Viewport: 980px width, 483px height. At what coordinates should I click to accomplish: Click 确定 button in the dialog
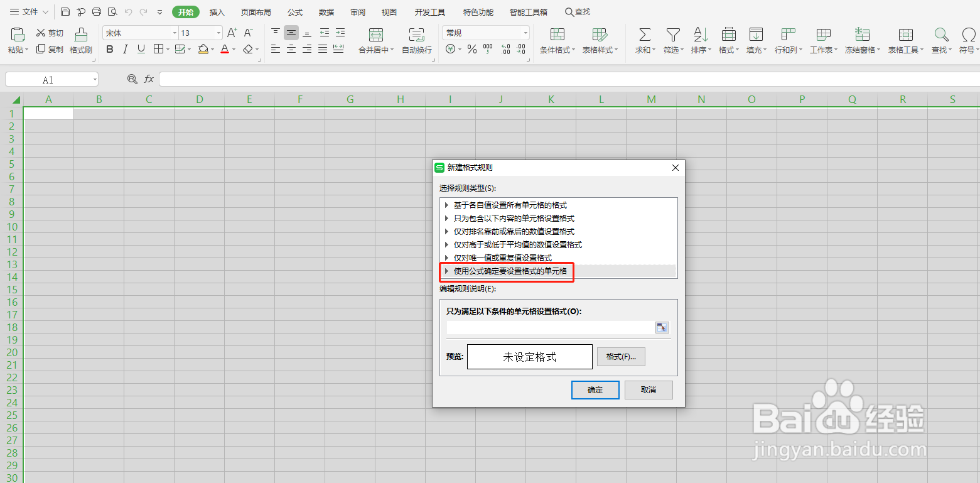tap(595, 389)
